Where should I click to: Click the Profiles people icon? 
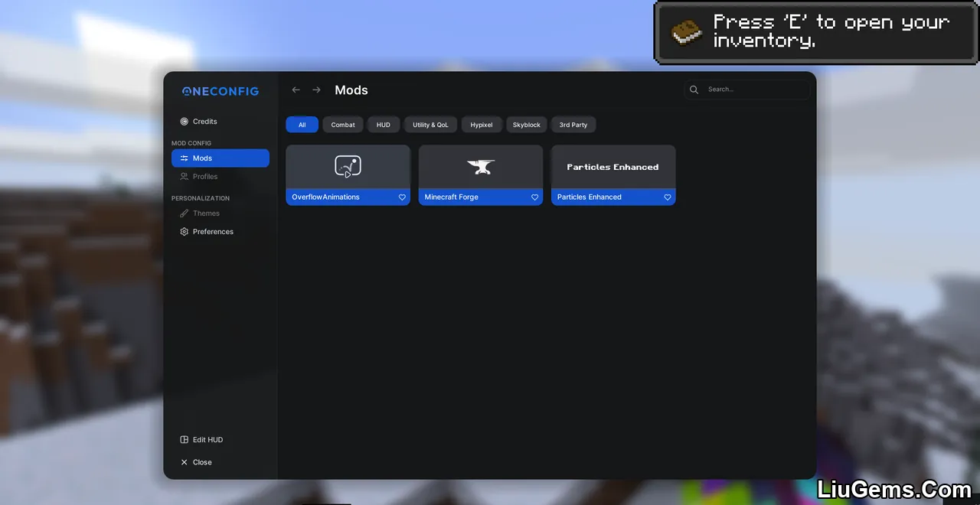[184, 177]
